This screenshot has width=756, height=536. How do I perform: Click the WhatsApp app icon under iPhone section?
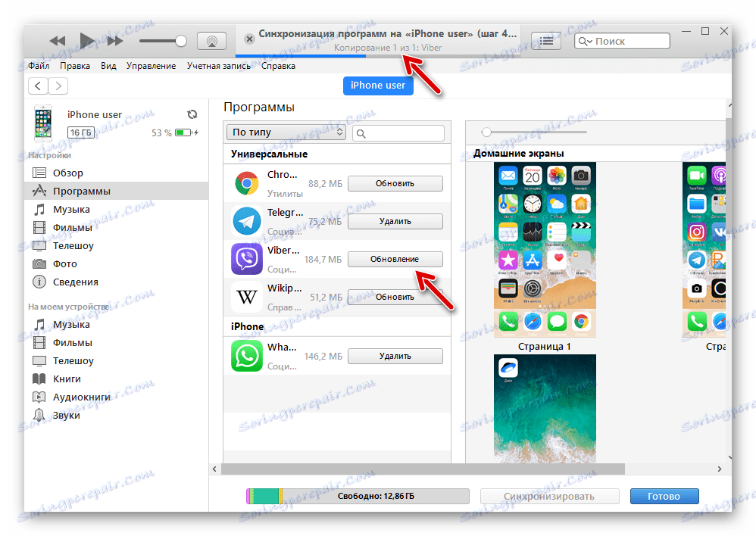click(246, 356)
